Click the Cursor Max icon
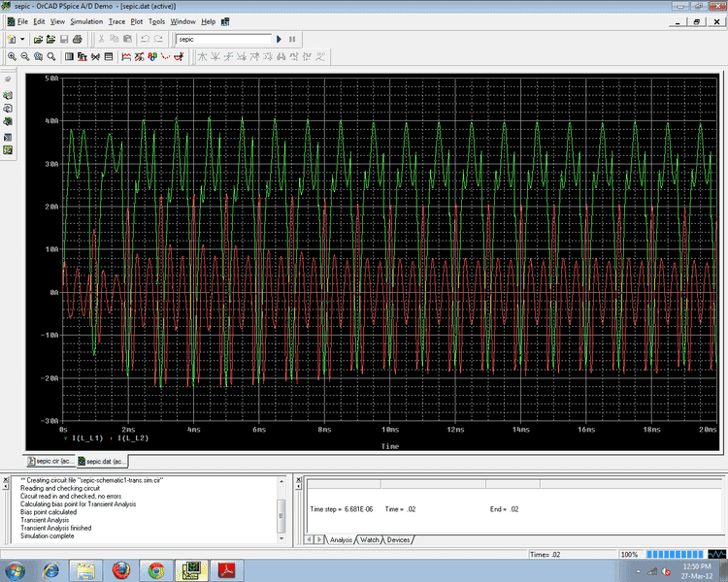 254,56
